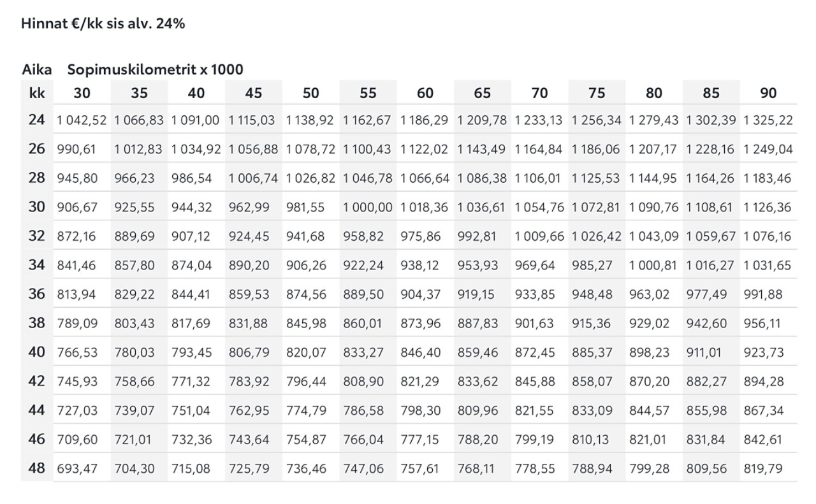Image resolution: width=816 pixels, height=504 pixels.
Task: Click the 30 column header
Action: [82, 93]
